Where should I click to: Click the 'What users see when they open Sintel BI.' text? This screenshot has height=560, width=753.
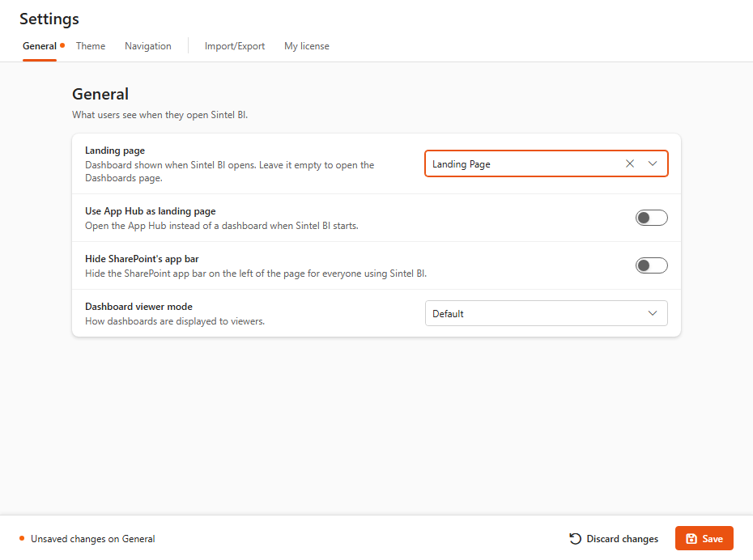[x=160, y=115]
